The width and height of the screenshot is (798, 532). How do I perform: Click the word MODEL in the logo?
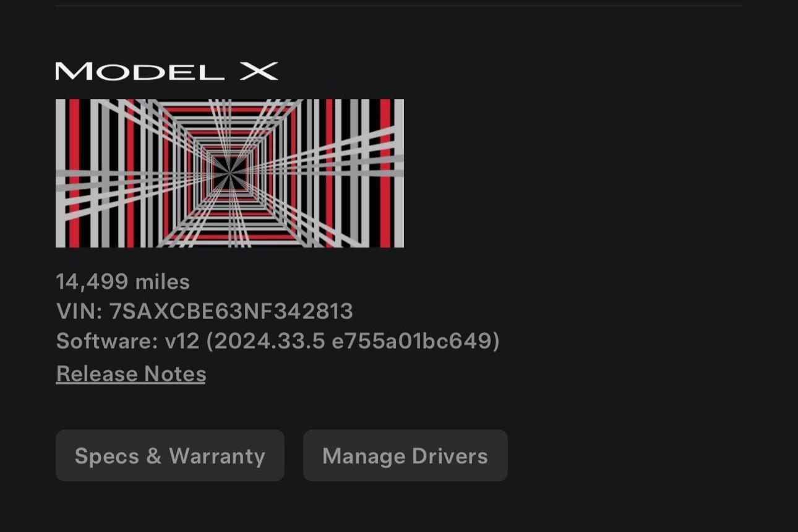(x=140, y=71)
